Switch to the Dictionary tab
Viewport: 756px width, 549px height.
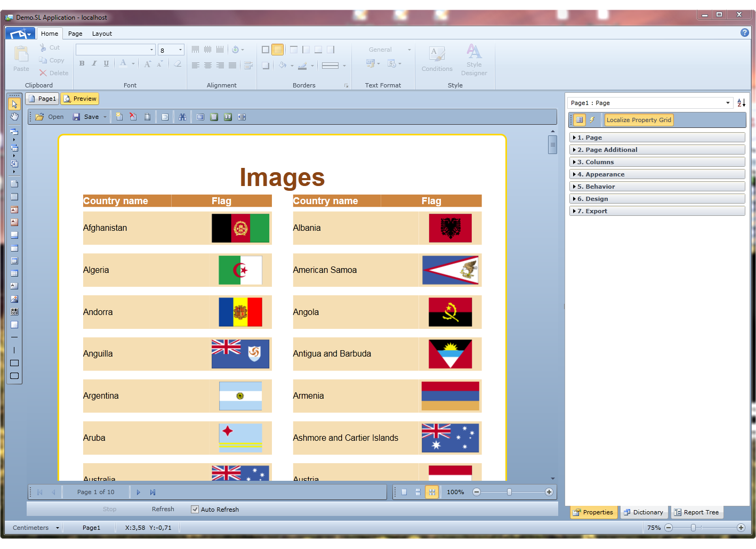(x=644, y=512)
